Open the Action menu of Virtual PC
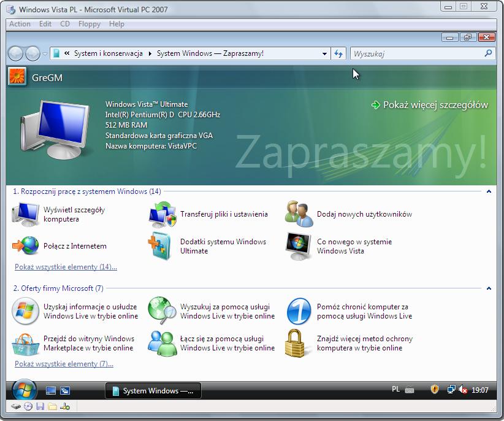Viewport: 504px width, 421px height. point(20,24)
